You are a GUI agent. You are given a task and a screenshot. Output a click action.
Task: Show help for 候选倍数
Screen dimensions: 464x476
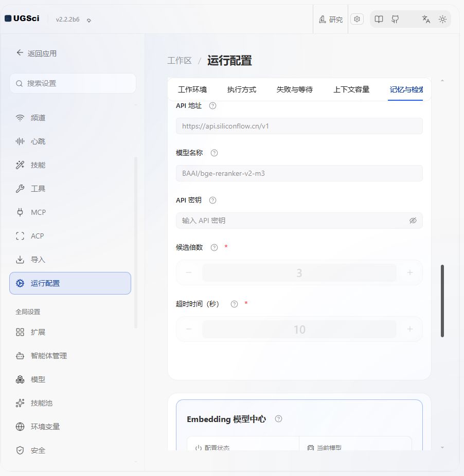[x=214, y=247]
